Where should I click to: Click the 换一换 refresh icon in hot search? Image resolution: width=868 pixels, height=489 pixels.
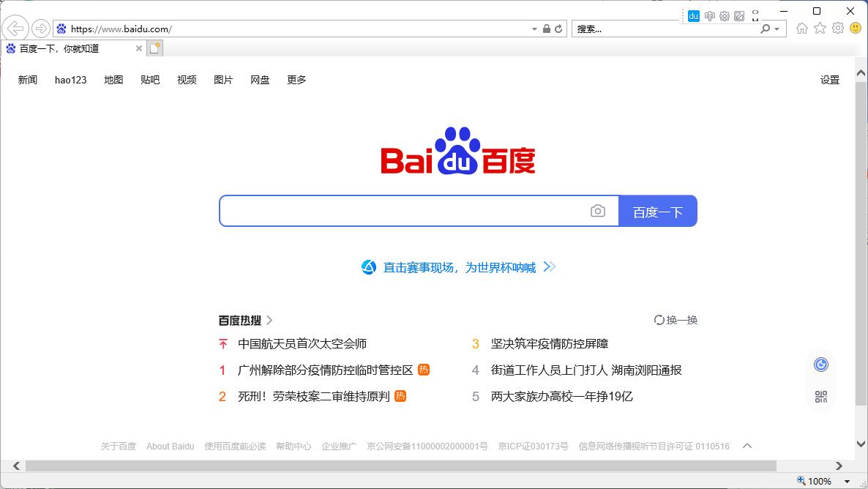[659, 320]
